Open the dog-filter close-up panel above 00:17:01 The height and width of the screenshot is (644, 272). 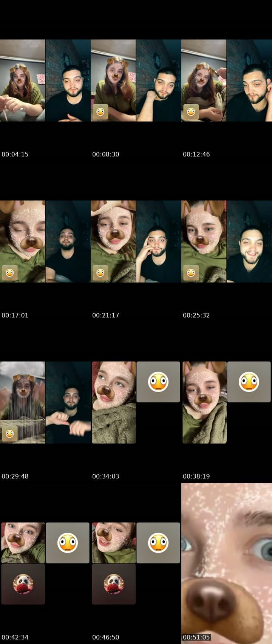(x=22, y=241)
